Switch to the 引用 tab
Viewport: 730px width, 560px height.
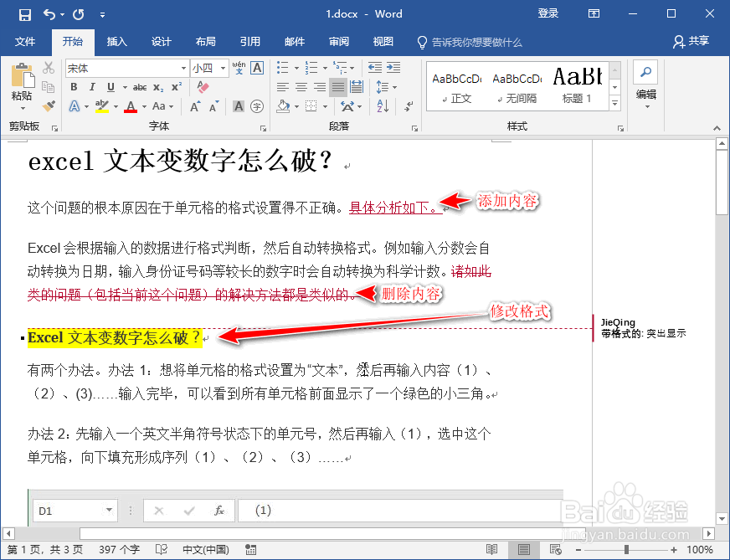pos(250,42)
